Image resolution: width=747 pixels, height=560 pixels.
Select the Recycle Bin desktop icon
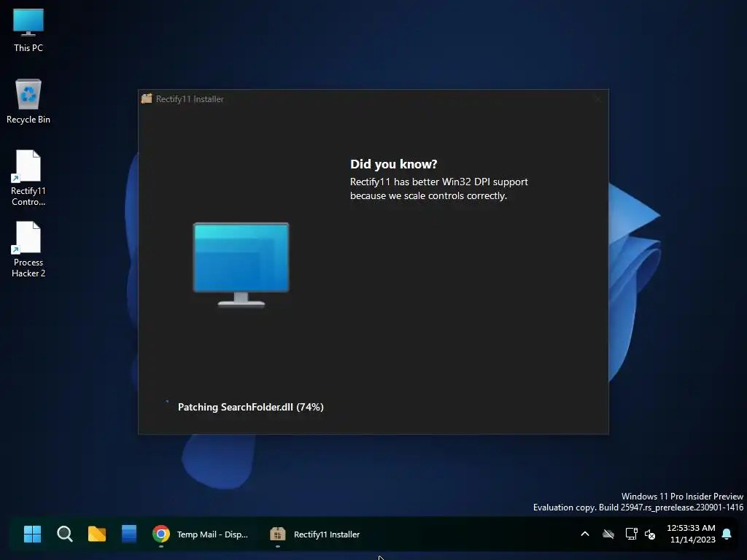coord(28,101)
